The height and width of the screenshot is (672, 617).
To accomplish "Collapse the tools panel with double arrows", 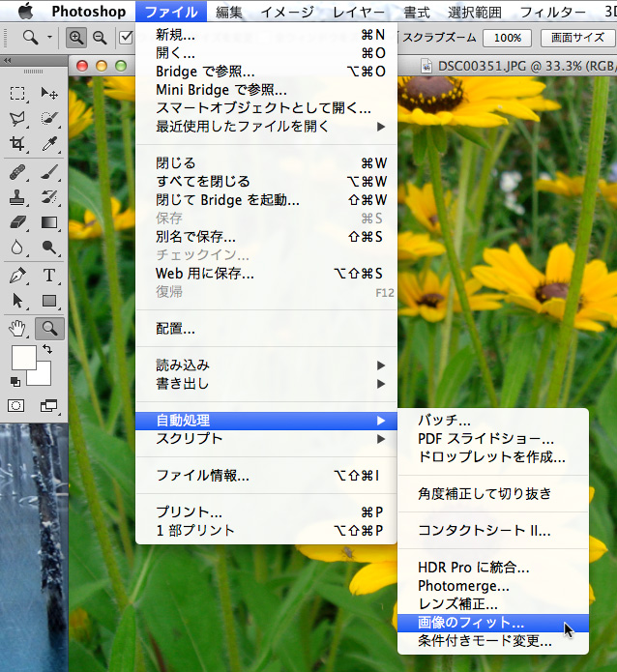I will click(8, 61).
